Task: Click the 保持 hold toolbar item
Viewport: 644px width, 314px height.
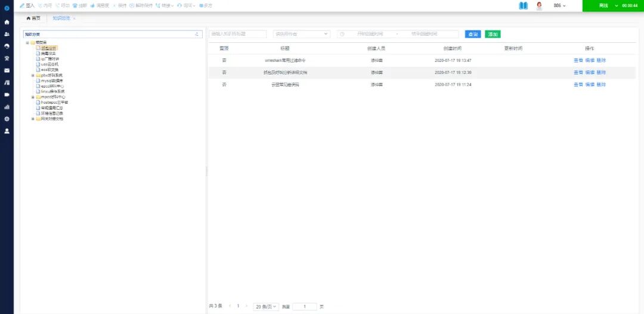Action: pos(119,6)
